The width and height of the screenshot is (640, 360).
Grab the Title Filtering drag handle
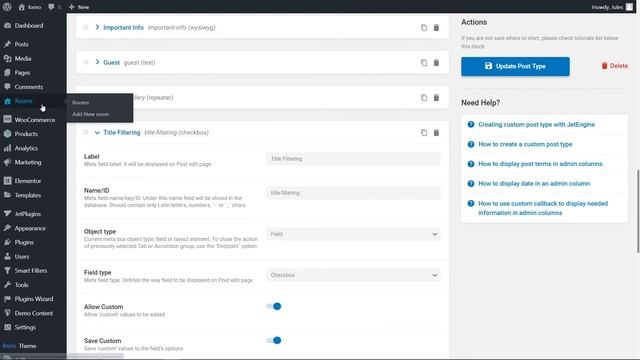point(86,133)
